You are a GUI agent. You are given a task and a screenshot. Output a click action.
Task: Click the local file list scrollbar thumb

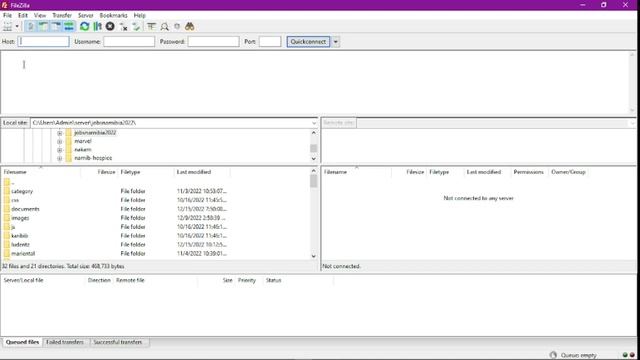click(x=313, y=181)
